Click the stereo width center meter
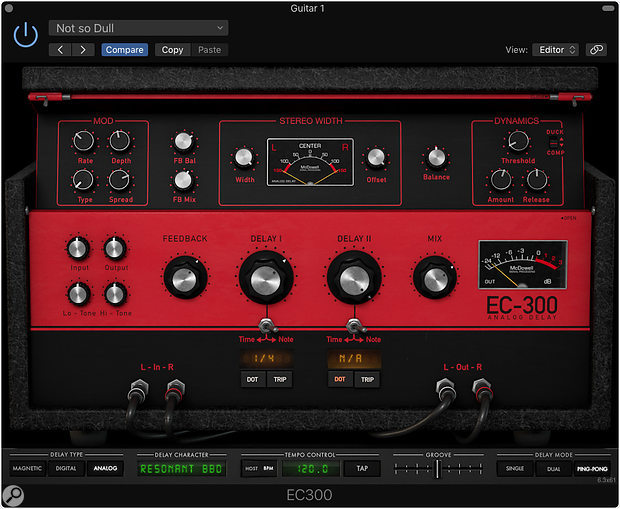 tap(310, 162)
